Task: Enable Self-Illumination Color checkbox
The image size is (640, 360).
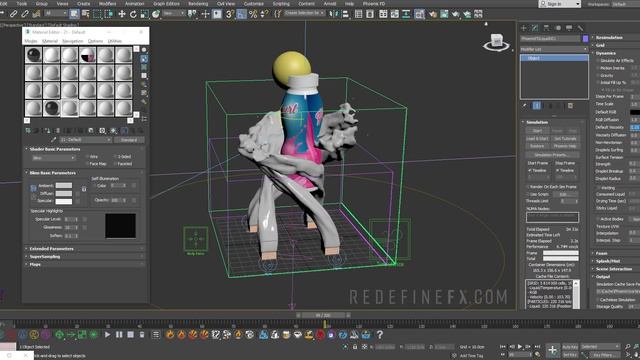Action: click(x=95, y=186)
